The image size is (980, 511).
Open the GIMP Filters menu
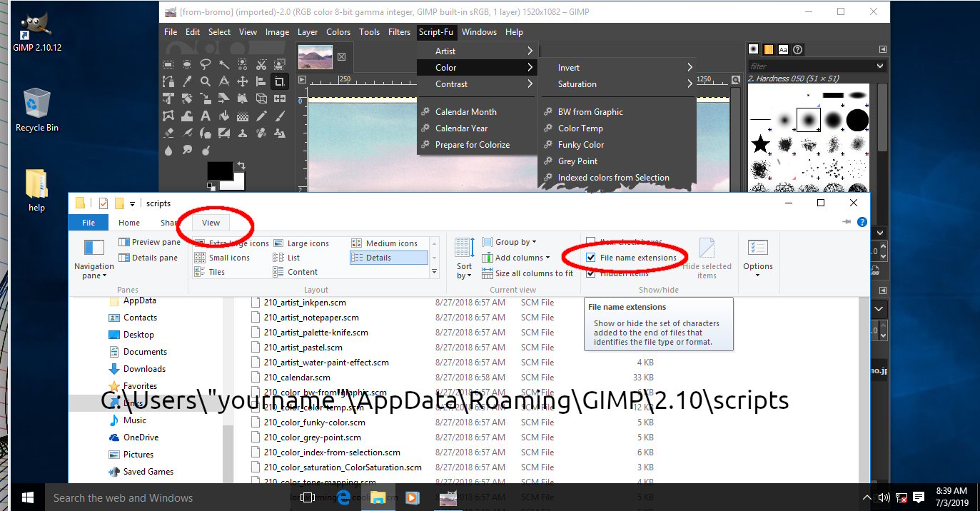(399, 32)
